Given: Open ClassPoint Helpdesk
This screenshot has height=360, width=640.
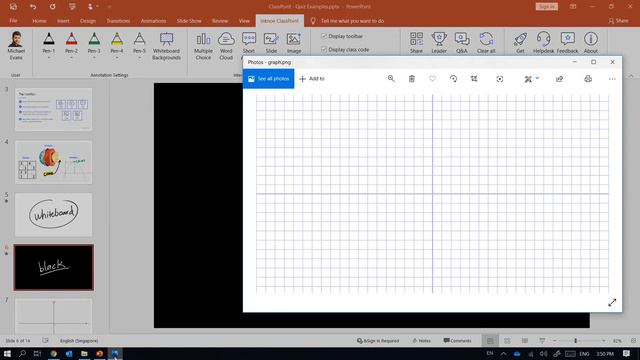Looking at the screenshot, I should (x=543, y=43).
